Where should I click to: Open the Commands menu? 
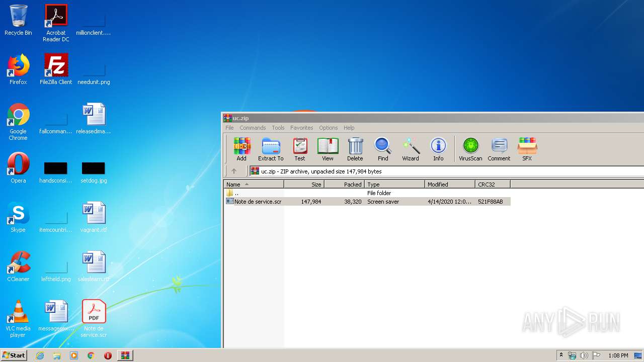253,128
